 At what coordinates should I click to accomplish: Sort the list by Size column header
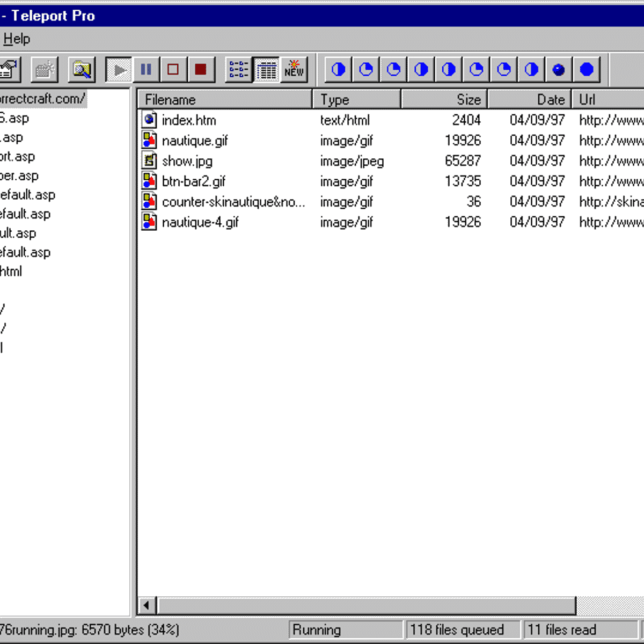pyautogui.click(x=444, y=100)
